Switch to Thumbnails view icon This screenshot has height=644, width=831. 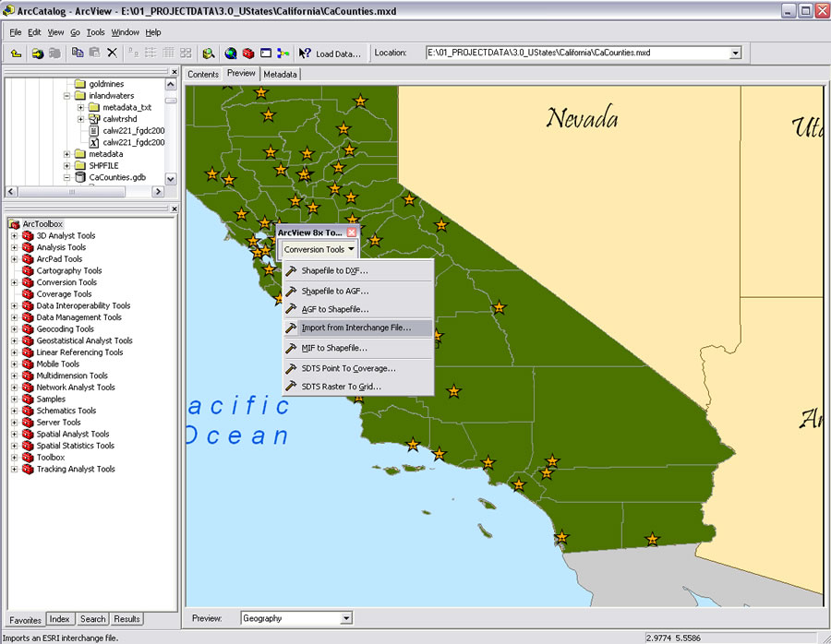point(186,53)
